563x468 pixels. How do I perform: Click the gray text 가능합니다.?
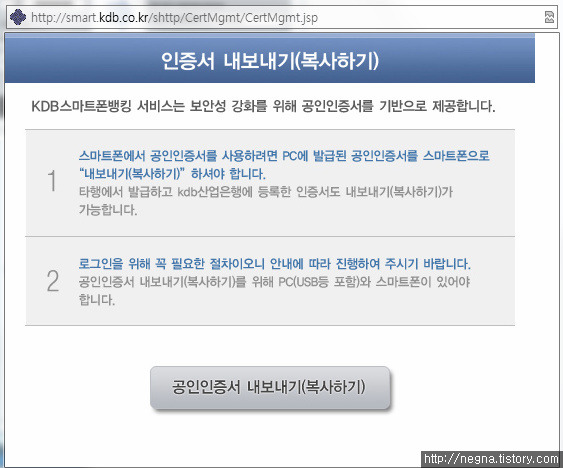108,210
